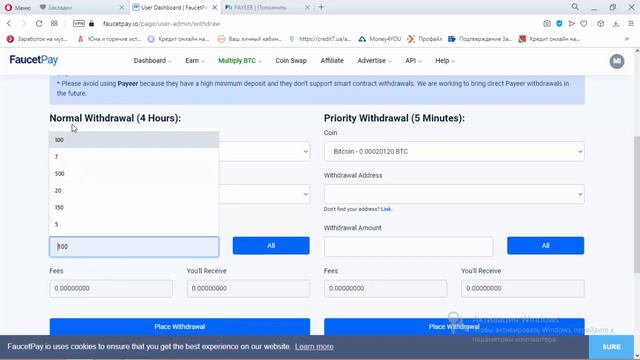Open the API dropdown menu
This screenshot has width=640, height=360.
(413, 60)
